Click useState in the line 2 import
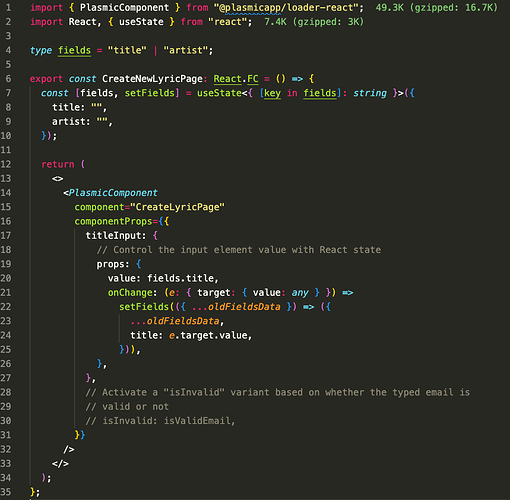This screenshot has height=500, width=510. [141, 22]
